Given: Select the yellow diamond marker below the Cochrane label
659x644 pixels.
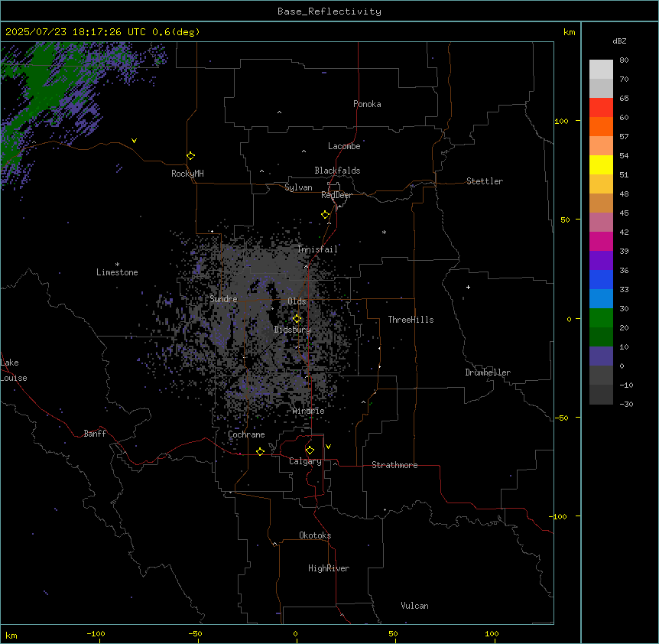Looking at the screenshot, I should [x=260, y=451].
